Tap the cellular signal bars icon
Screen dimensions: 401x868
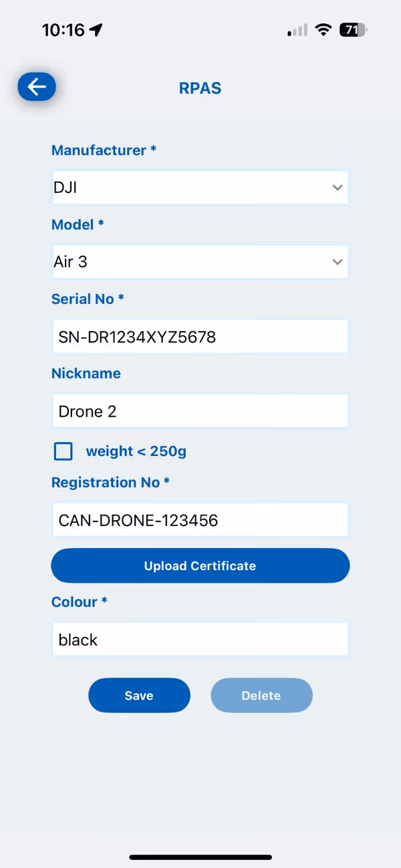[x=296, y=29]
